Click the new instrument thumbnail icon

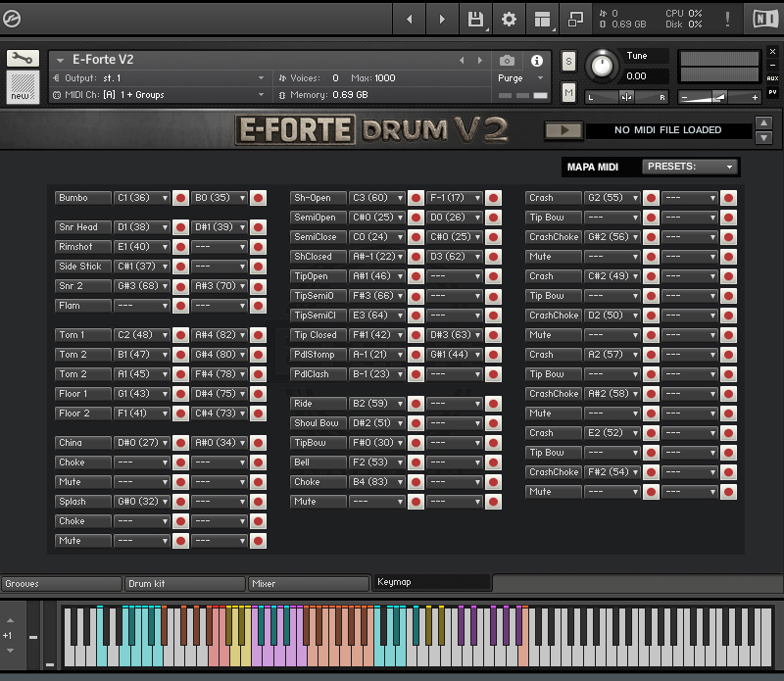click(x=23, y=86)
